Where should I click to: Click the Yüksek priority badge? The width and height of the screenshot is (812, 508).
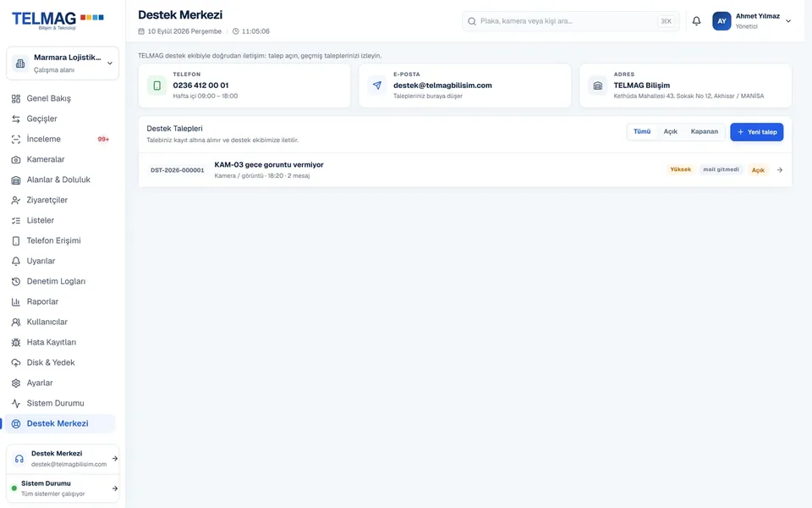point(680,169)
